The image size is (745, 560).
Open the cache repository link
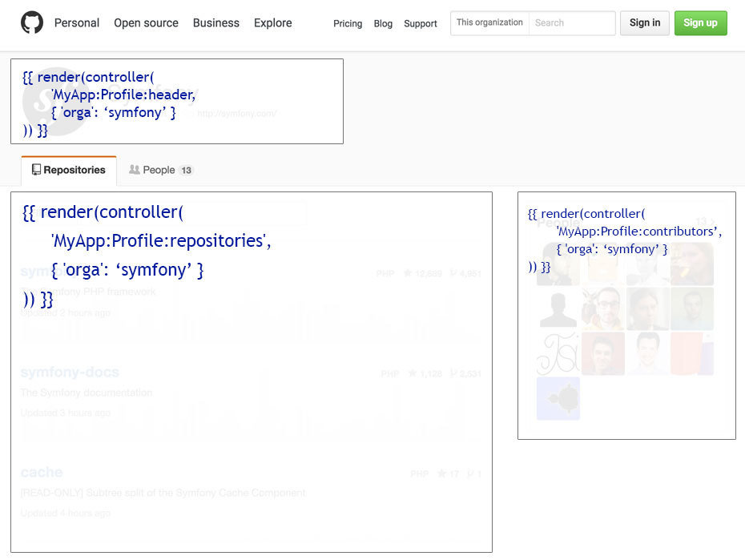coord(42,472)
